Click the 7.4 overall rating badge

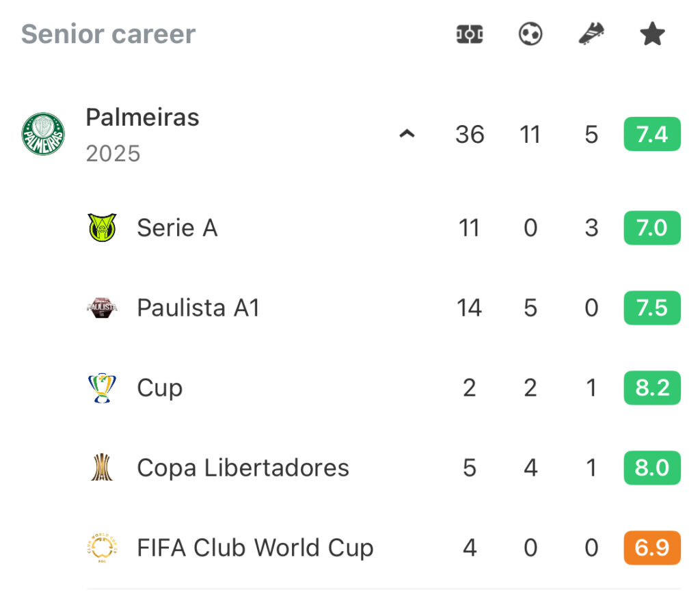[x=652, y=134]
